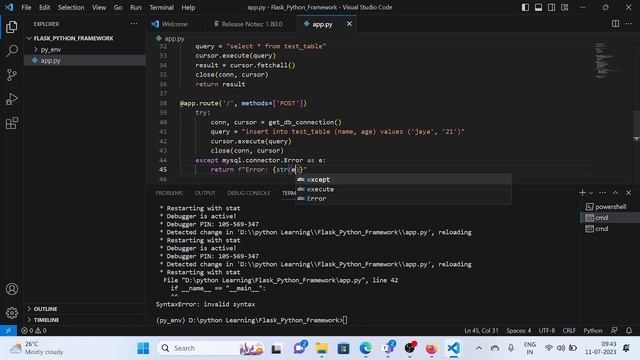Open editor more actions ellipsis

[x=629, y=24]
